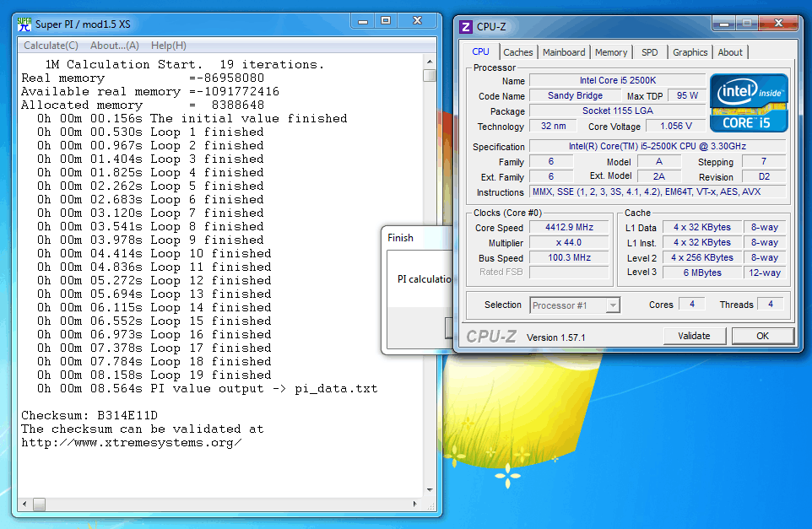Viewport: 812px width, 529px height.
Task: Click the L1 Data 4 x 32 KBytes value
Action: (701, 227)
